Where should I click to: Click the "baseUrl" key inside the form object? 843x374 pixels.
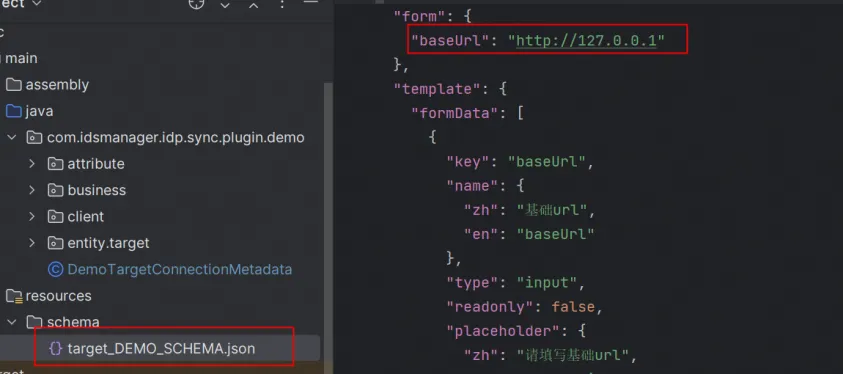click(x=451, y=40)
